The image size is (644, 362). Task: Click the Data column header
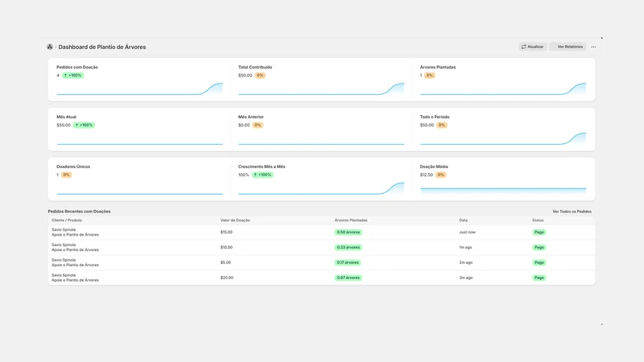[464, 220]
